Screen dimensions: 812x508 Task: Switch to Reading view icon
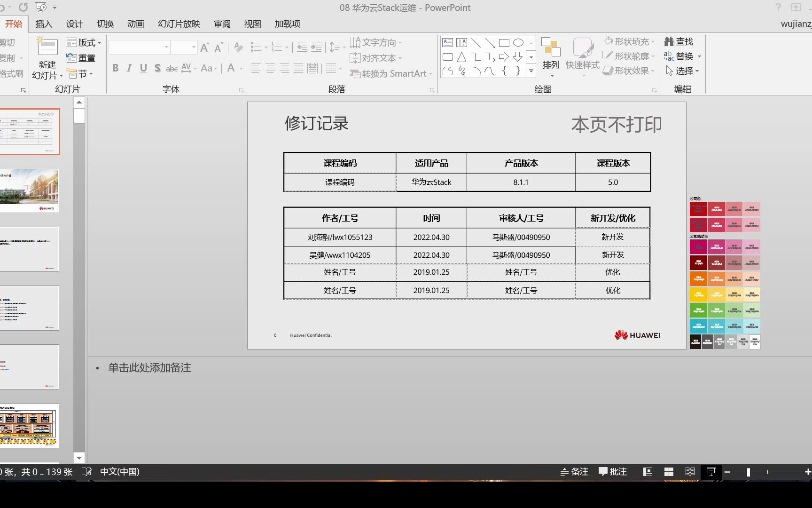tap(690, 472)
